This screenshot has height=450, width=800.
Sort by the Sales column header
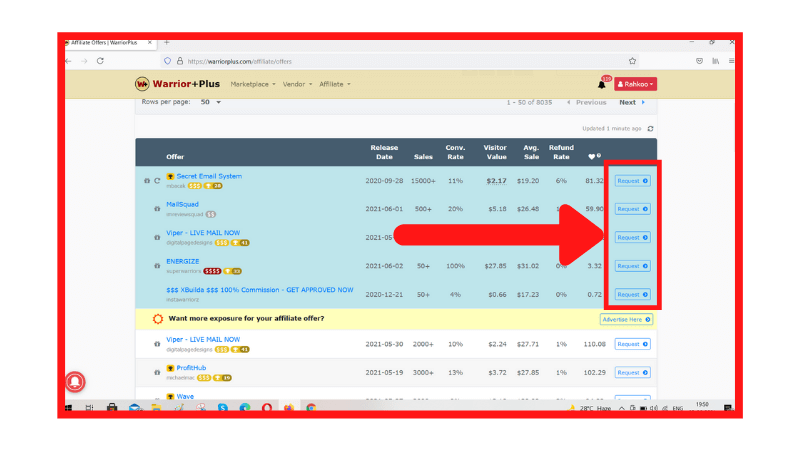click(423, 157)
